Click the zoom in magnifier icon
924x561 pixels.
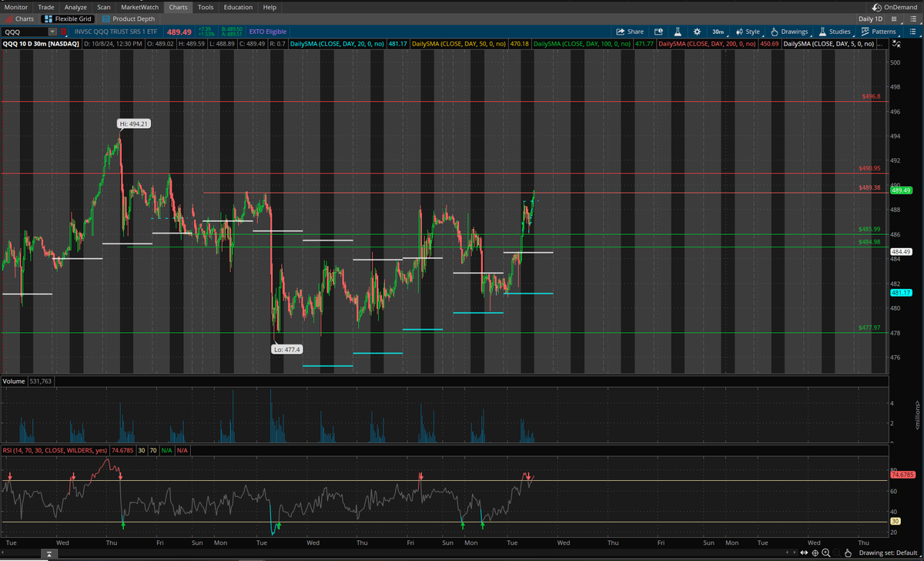click(825, 553)
